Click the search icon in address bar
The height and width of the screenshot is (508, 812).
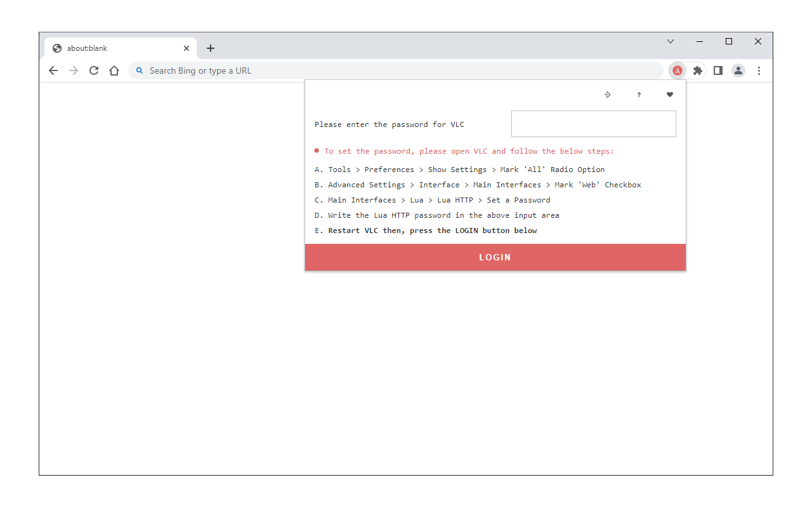(x=140, y=70)
